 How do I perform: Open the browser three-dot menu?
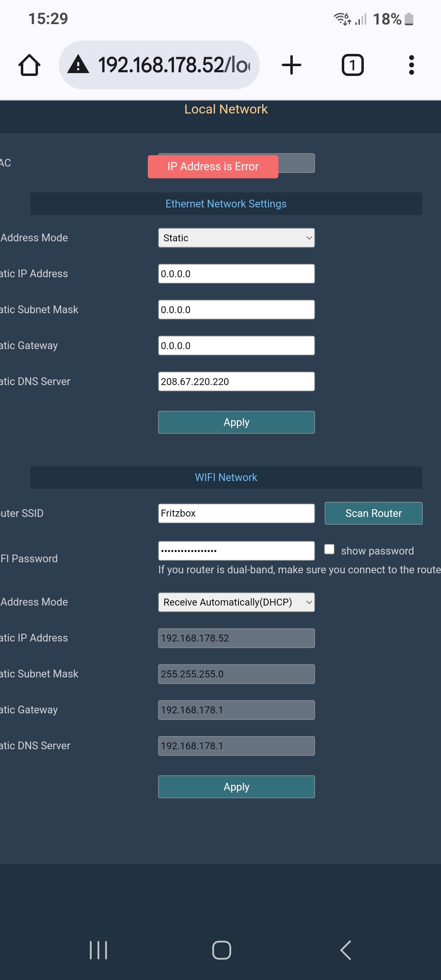412,65
